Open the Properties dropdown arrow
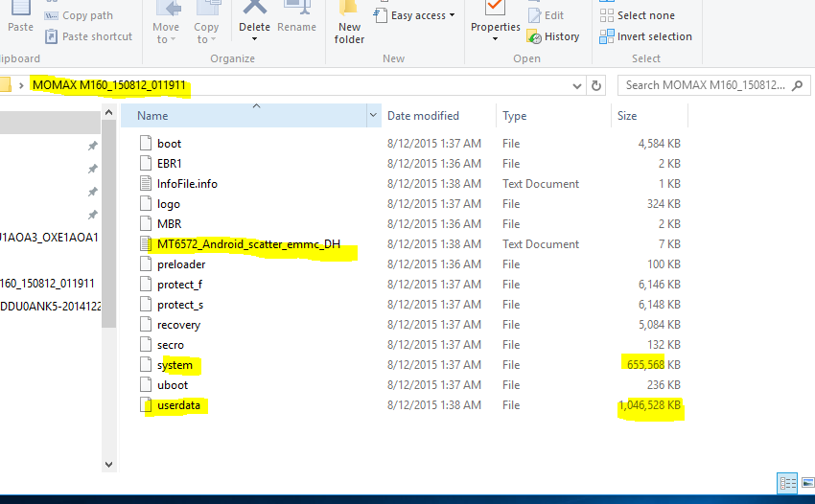815x504 pixels. click(496, 39)
